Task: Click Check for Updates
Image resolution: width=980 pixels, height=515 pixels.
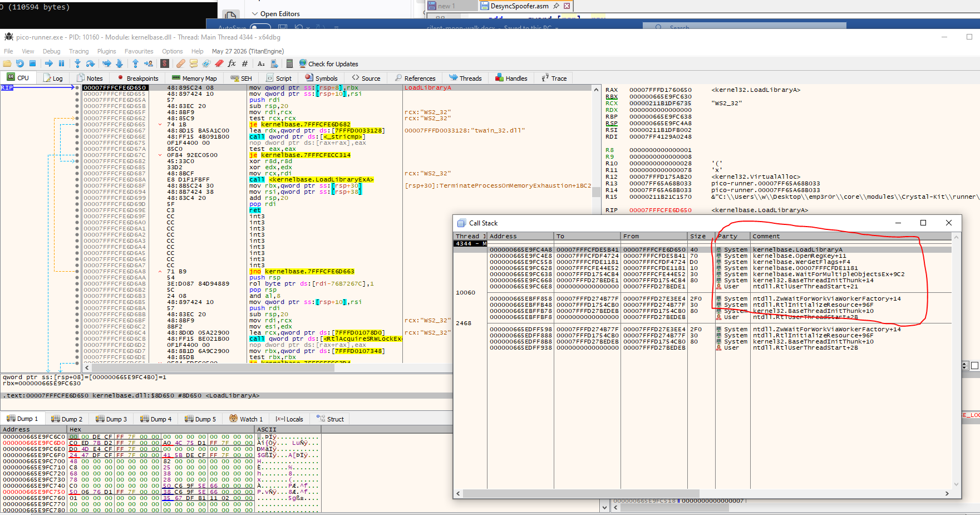Action: 328,64
